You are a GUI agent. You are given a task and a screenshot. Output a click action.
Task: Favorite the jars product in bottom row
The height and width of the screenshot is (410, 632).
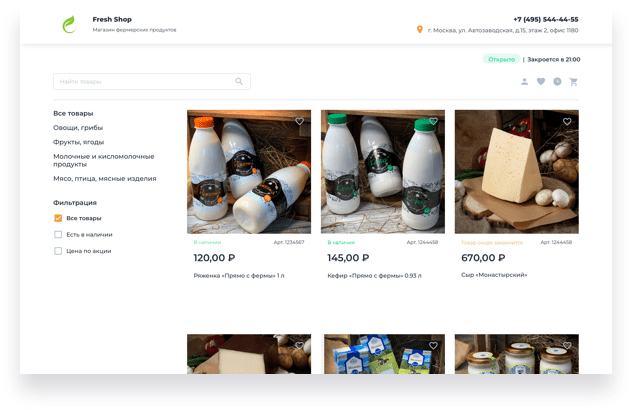[567, 345]
